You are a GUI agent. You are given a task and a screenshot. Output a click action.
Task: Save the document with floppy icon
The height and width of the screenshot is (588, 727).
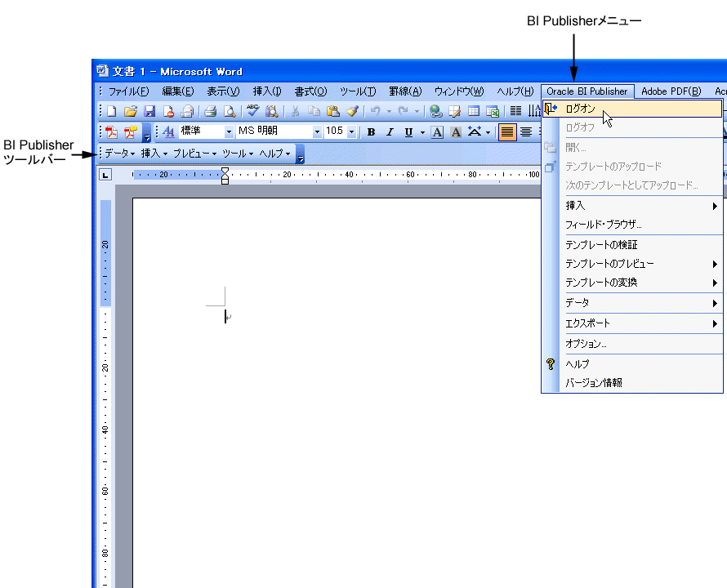[149, 111]
